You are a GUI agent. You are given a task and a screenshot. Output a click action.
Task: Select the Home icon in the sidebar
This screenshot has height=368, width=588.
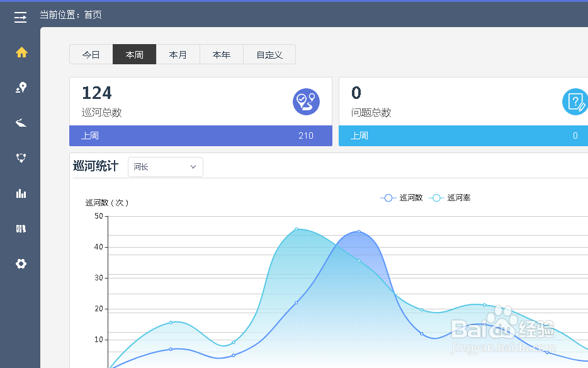point(20,53)
